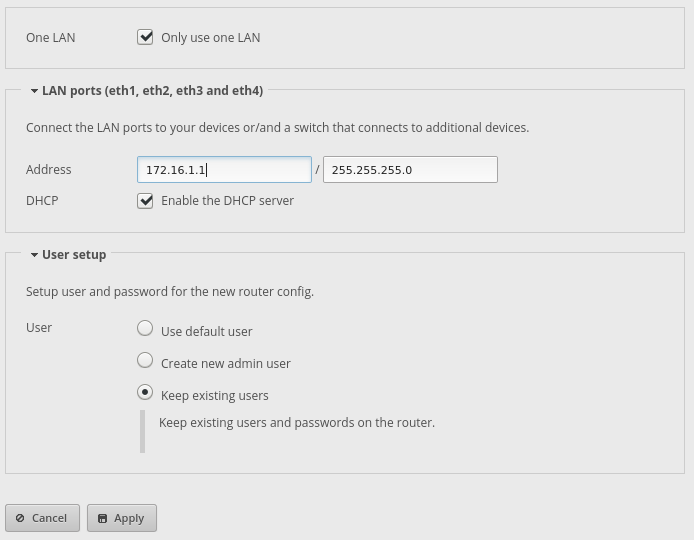Click the "Only use one LAN" label text

coord(210,38)
